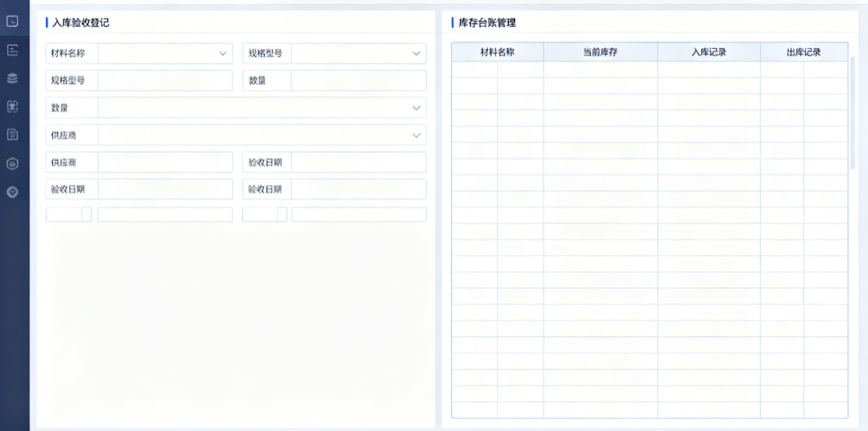The height and width of the screenshot is (431, 868).
Task: Open the hexagon shield sidebar icon
Action: [12, 164]
